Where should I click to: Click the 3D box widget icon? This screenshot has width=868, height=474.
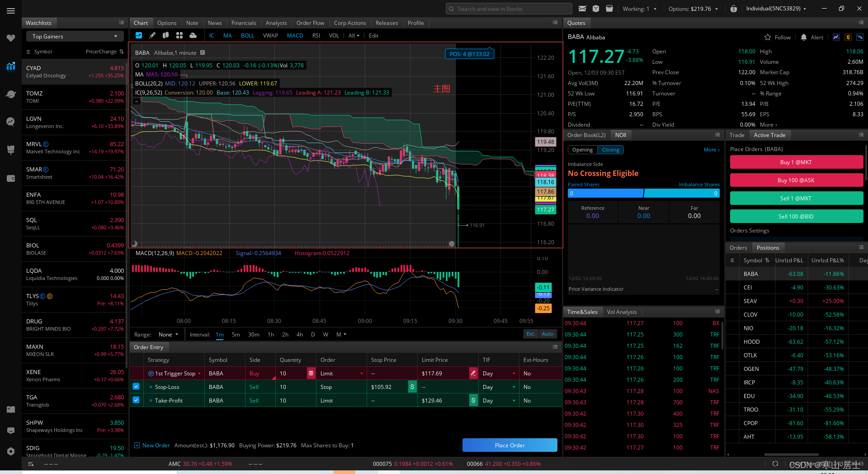596,9
